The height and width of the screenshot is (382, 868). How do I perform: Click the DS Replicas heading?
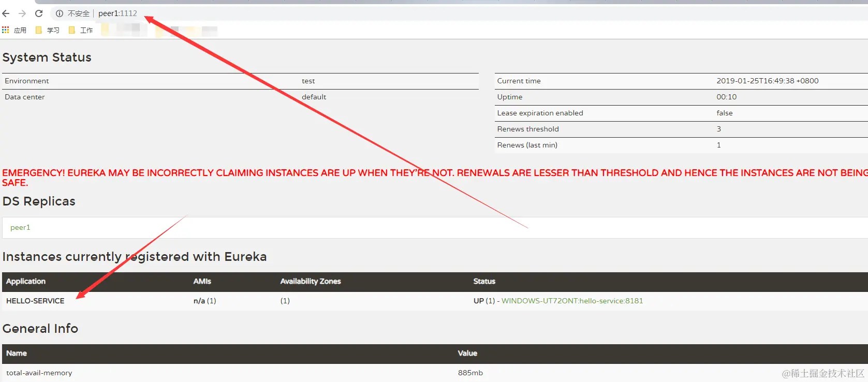tap(39, 201)
